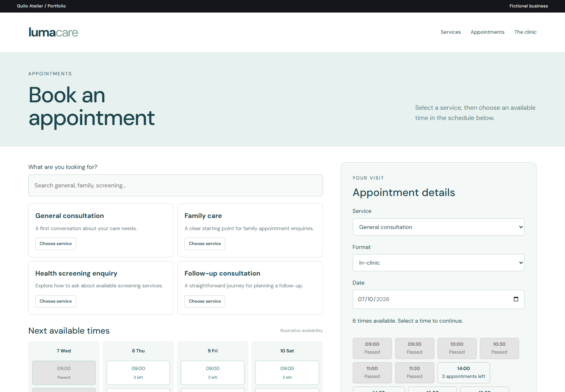The image size is (565, 392).
Task: Click the passed 09:00 slot in Appointment details
Action: tap(372, 348)
